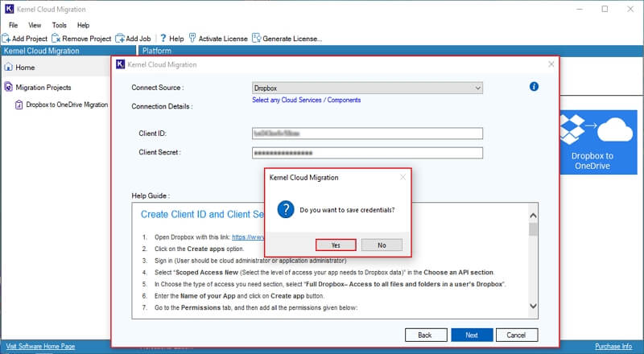Screen dimensions: 644x354
Task: Open the File menu
Action: [13, 25]
